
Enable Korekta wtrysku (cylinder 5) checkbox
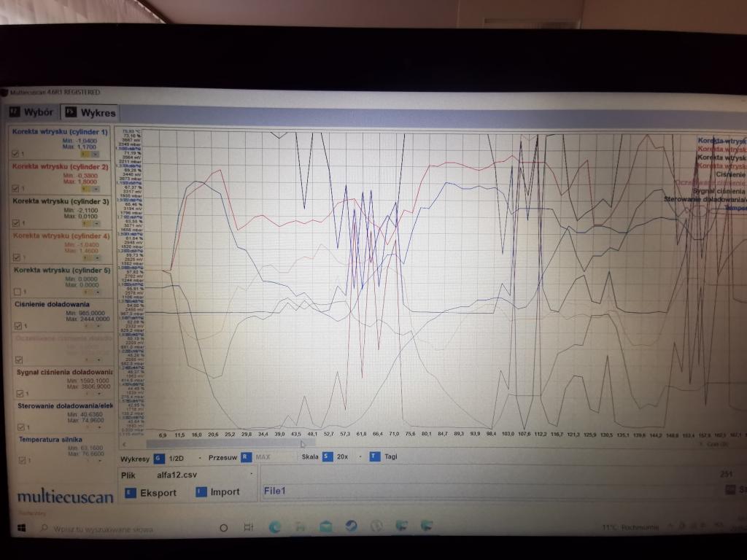coord(18,292)
